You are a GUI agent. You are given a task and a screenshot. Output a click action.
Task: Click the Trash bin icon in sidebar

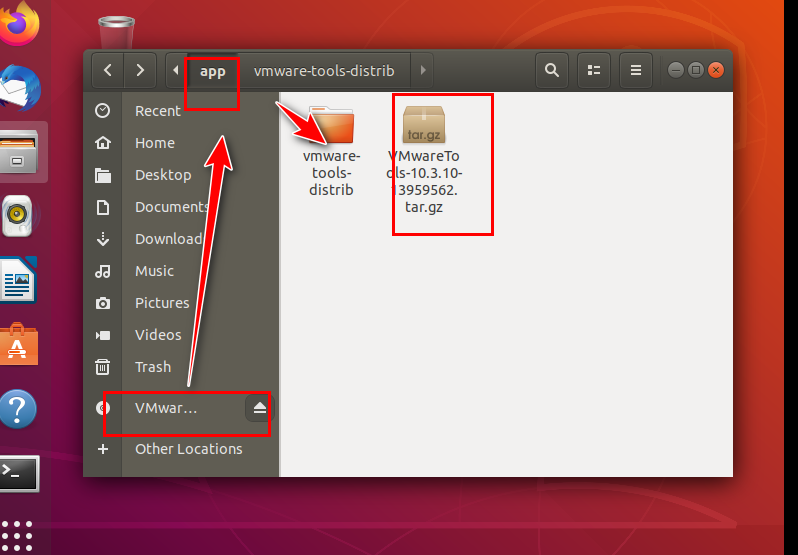coord(103,367)
